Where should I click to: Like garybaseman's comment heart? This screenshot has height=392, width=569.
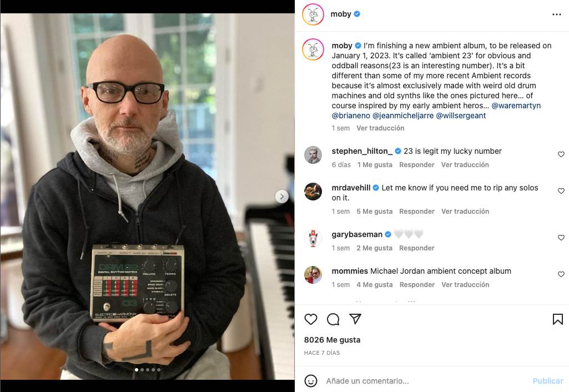click(561, 238)
